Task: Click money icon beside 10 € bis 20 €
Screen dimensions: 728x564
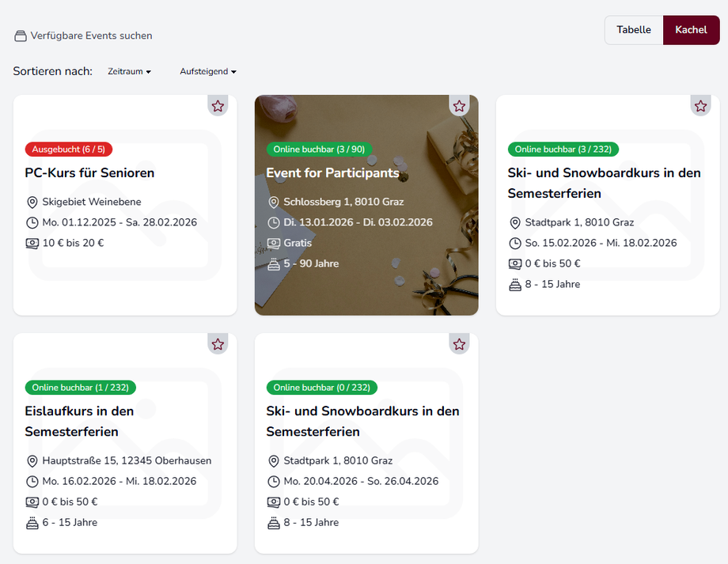Action: (32, 244)
